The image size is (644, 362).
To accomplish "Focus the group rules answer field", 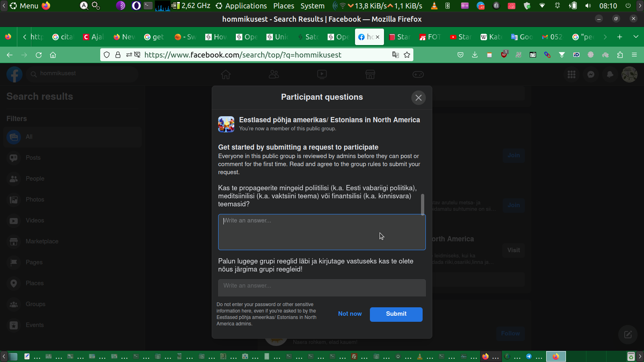I will pos(322,288).
